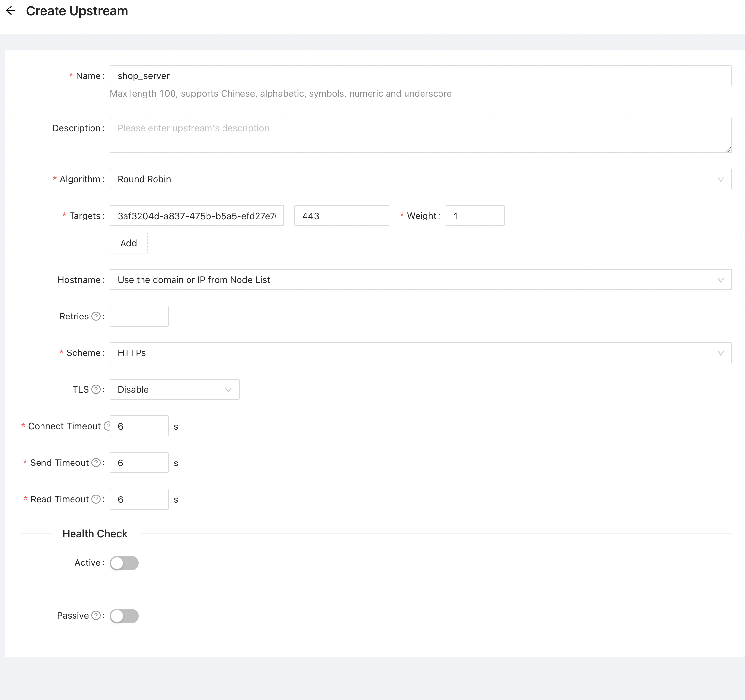Click the Weight input field
The width and height of the screenshot is (745, 700).
(x=475, y=216)
